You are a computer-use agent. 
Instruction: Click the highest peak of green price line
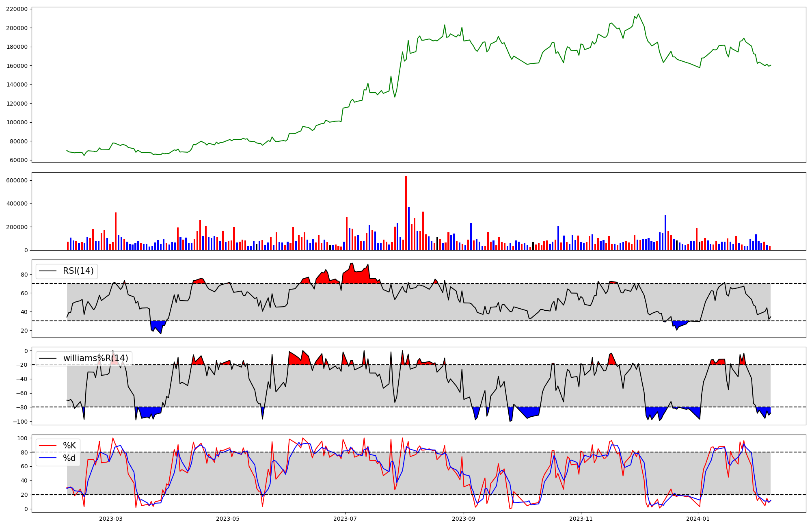pyautogui.click(x=638, y=14)
